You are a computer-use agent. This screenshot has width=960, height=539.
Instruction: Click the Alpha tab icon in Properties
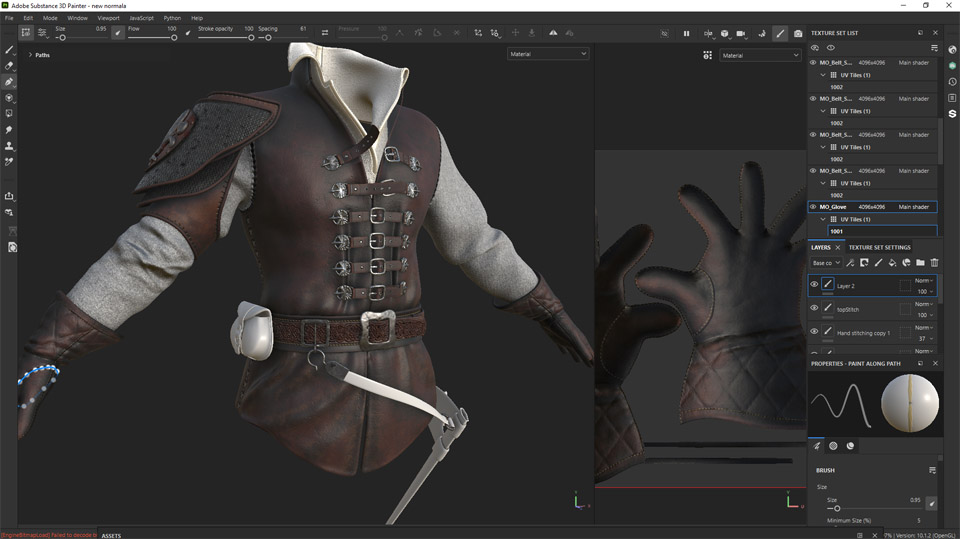pyautogui.click(x=833, y=446)
